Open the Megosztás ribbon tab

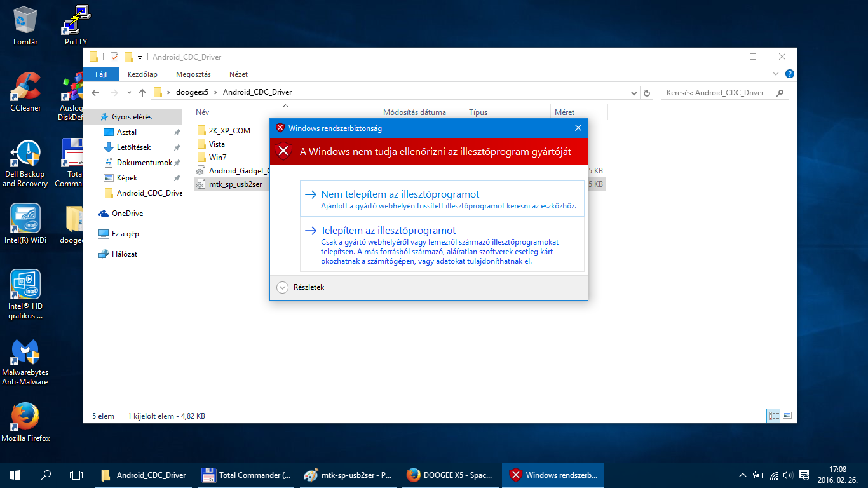tap(193, 74)
